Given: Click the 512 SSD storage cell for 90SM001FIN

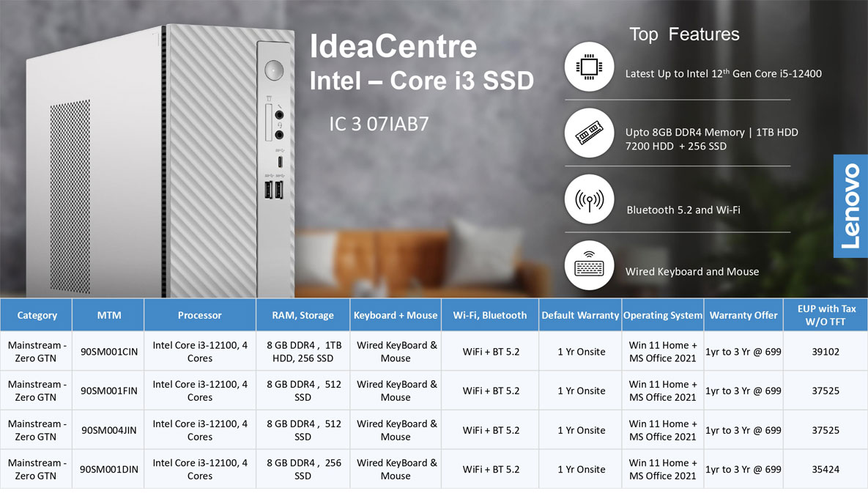Looking at the screenshot, I should pos(303,391).
